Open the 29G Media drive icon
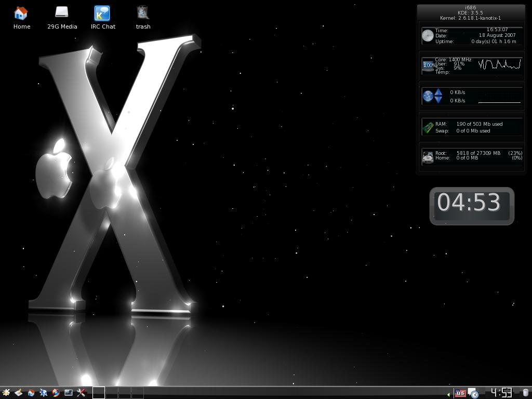The width and height of the screenshot is (532, 399). coord(62,18)
